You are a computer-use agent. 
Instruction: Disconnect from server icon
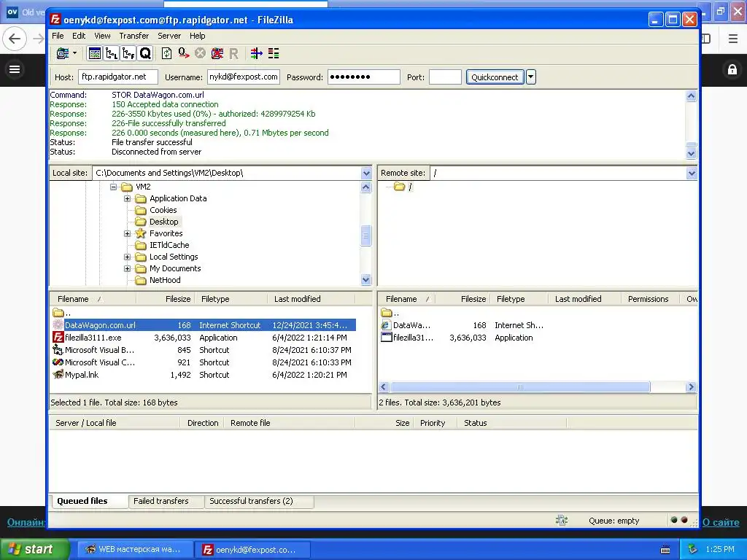tap(217, 53)
